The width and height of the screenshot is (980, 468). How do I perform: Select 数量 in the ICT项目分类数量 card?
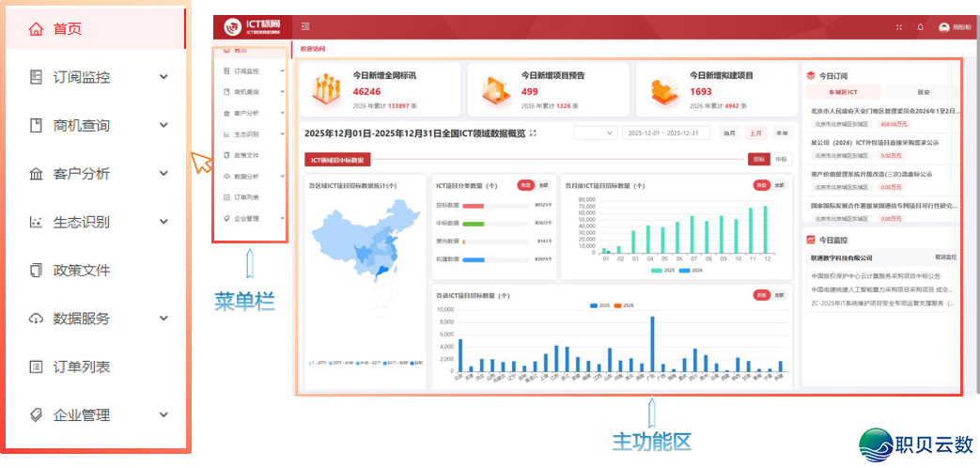(x=525, y=185)
